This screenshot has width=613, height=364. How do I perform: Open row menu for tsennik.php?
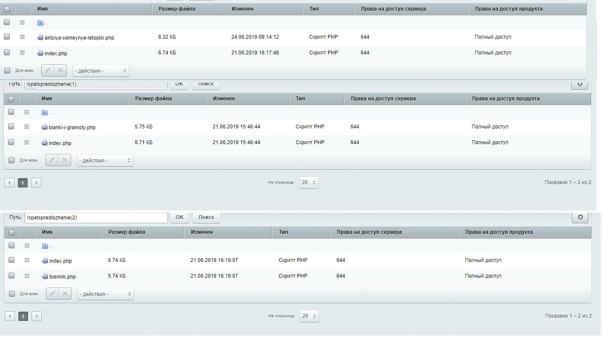coord(27,276)
